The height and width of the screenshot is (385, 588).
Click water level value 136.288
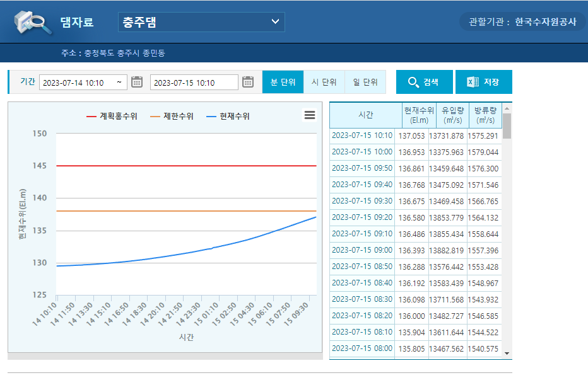pos(411,267)
